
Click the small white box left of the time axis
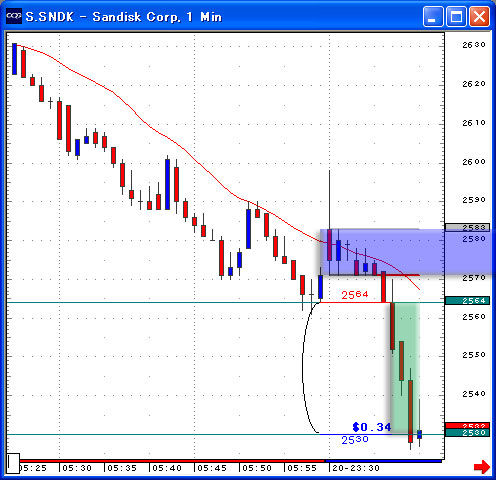tap(13, 463)
